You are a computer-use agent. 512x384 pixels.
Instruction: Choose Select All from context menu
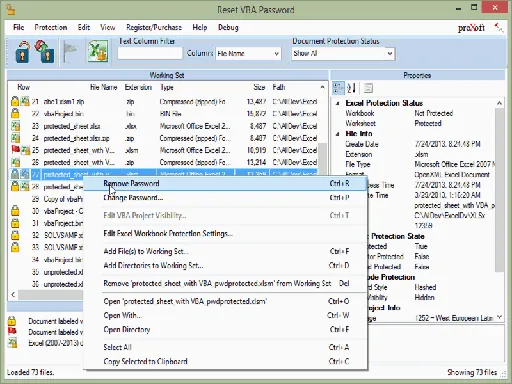pyautogui.click(x=225, y=347)
